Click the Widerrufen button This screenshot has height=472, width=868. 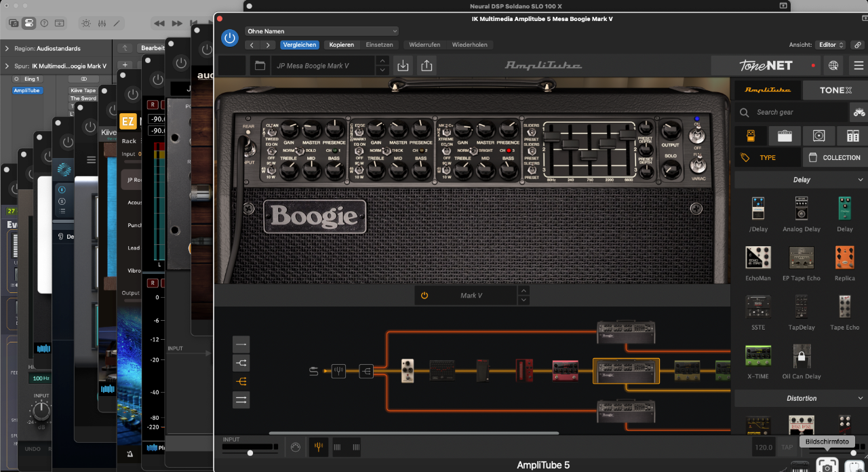[425, 45]
